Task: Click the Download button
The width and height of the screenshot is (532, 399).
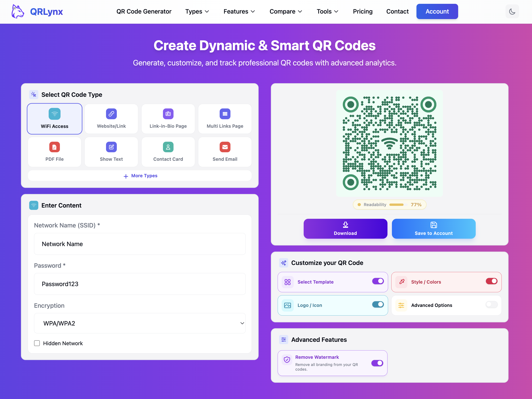Action: 345,229
